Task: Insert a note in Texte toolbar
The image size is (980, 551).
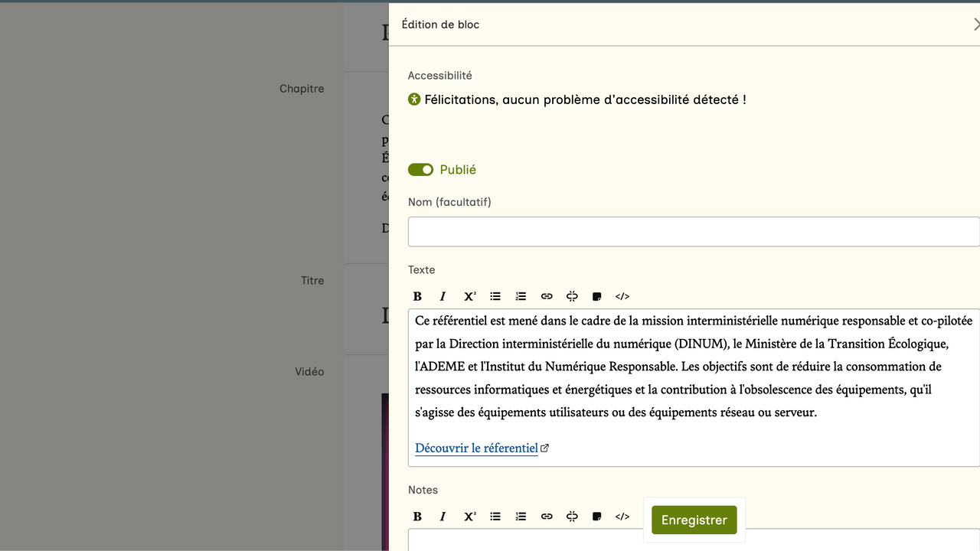Action: (597, 296)
